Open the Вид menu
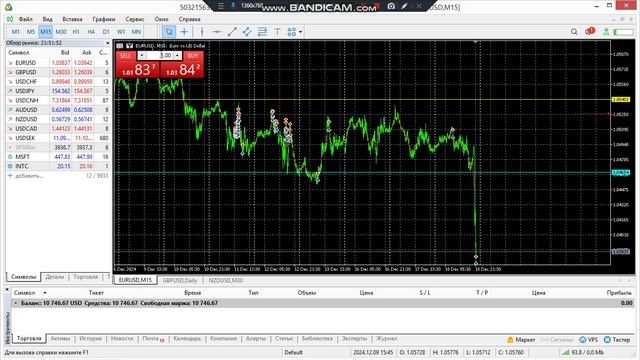640x360 pixels. click(47, 19)
